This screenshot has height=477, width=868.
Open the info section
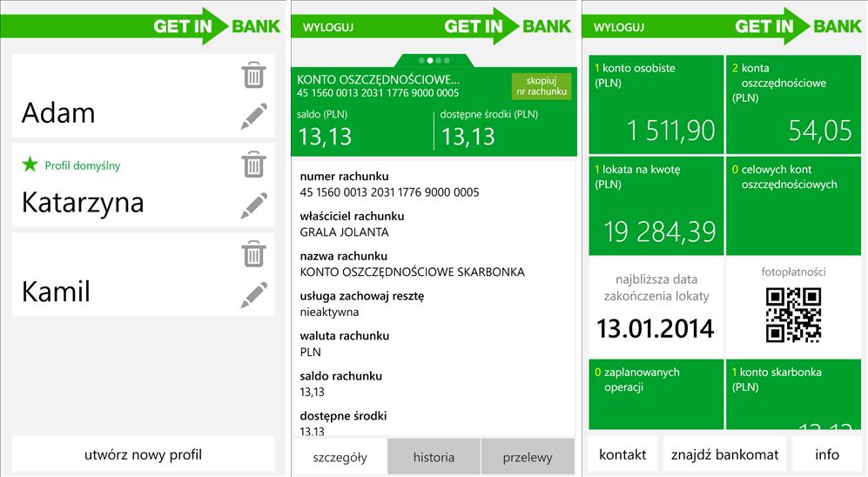point(827,454)
